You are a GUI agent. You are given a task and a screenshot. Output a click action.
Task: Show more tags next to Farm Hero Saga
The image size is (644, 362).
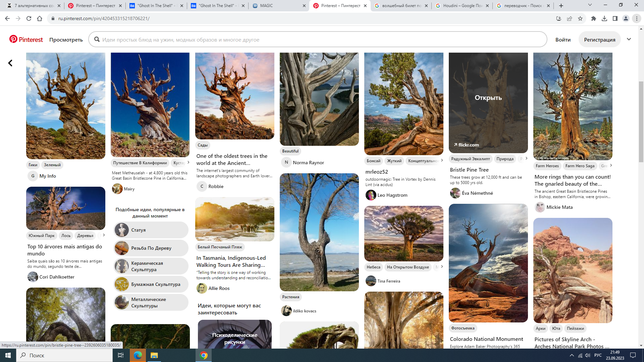click(x=611, y=165)
